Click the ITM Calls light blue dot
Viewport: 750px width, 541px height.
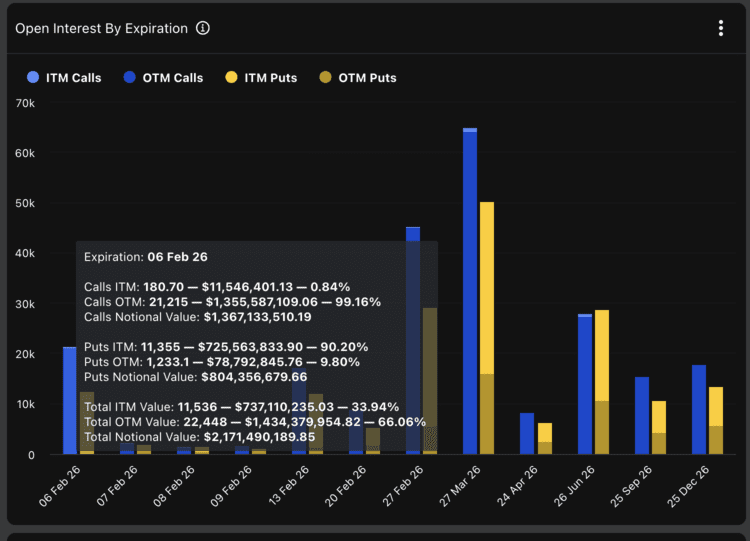[33, 78]
